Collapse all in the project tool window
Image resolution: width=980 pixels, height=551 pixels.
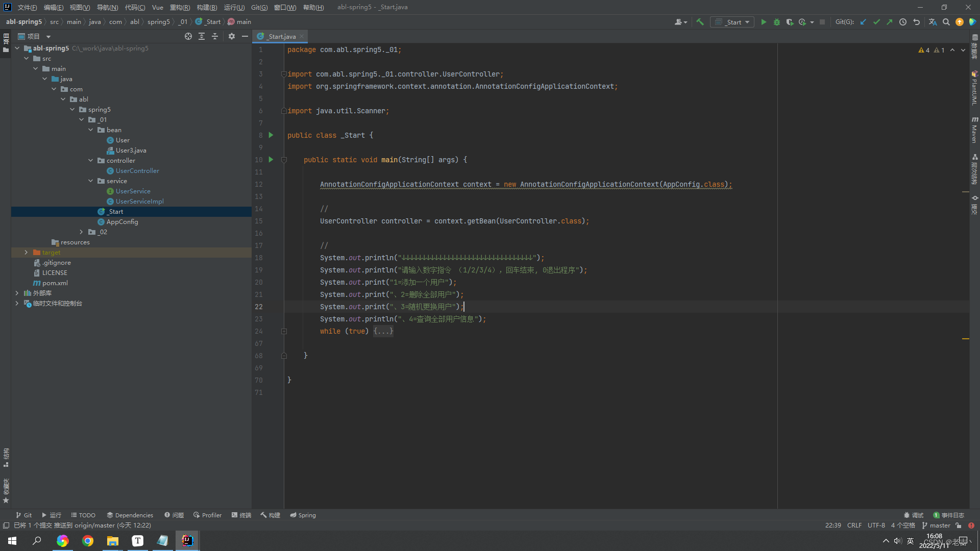click(215, 36)
